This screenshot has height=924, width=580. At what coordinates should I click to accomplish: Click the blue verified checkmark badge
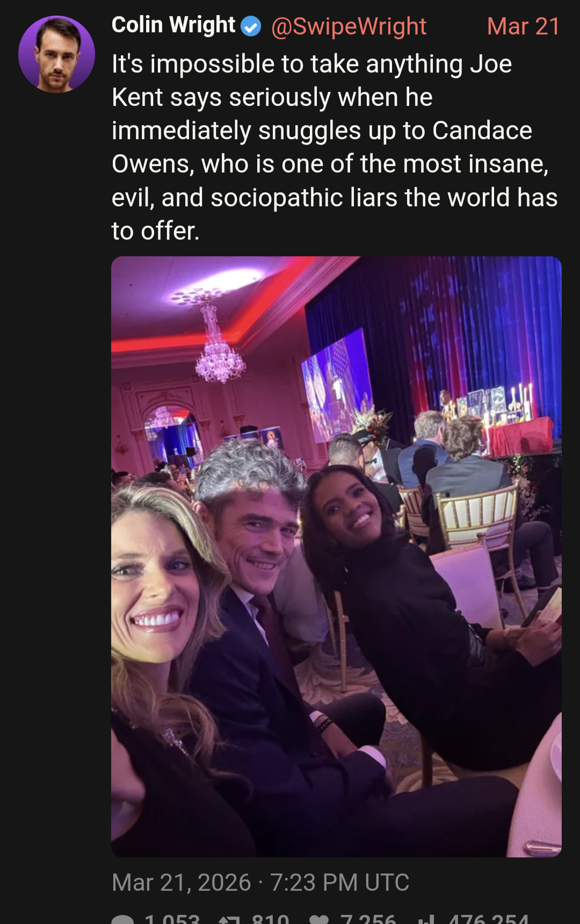(x=251, y=26)
